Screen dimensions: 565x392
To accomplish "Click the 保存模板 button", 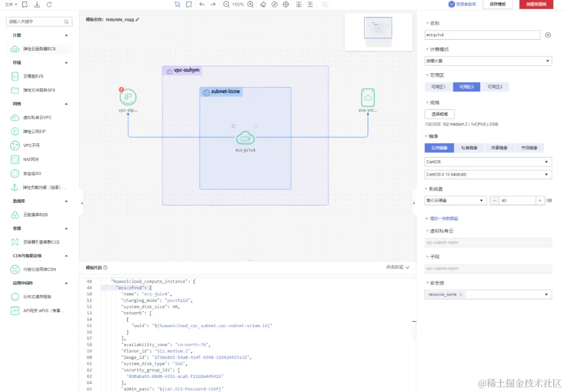I will 498,4.
